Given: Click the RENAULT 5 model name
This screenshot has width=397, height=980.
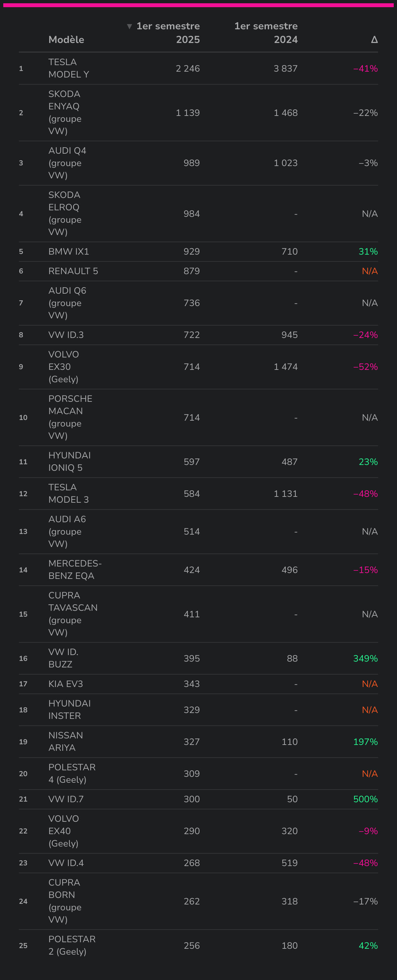Looking at the screenshot, I should click(73, 271).
